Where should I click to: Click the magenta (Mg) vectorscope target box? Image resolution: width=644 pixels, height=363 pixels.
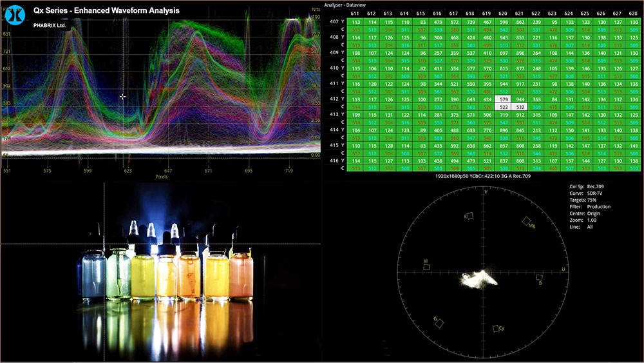click(x=526, y=221)
